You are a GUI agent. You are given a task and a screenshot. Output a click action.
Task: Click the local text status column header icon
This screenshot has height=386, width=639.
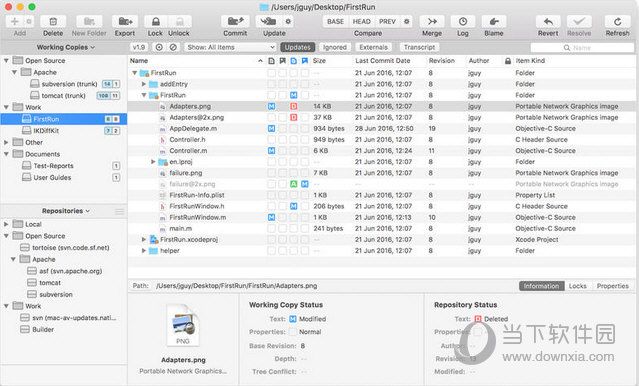(x=271, y=61)
